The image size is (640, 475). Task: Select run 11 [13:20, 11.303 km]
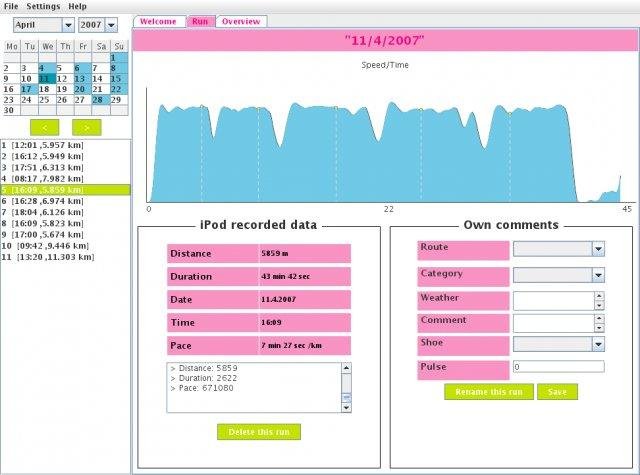(65, 257)
